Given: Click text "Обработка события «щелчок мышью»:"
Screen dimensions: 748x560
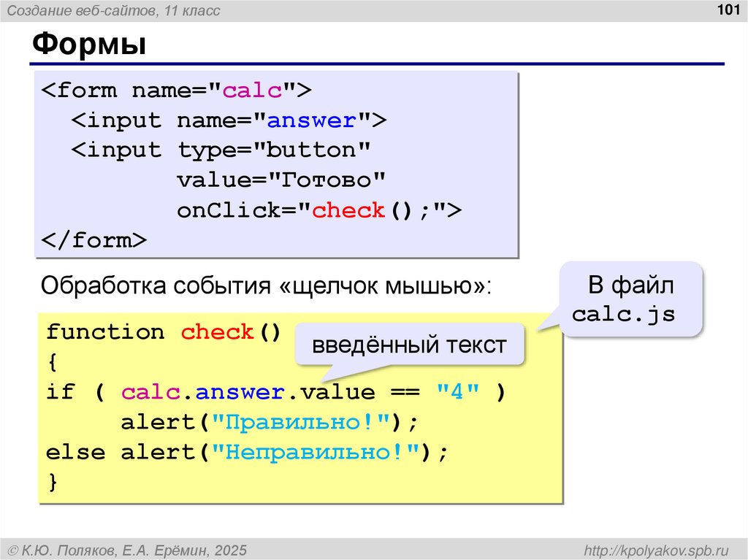Looking at the screenshot, I should point(266,285).
